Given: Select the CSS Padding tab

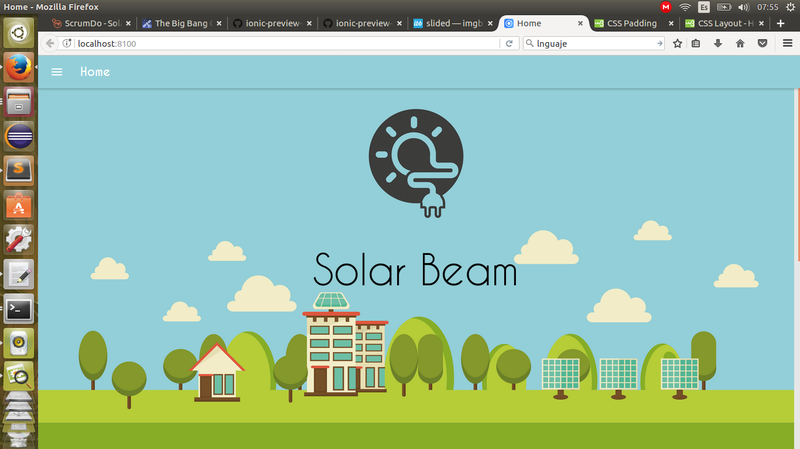Looking at the screenshot, I should pyautogui.click(x=631, y=22).
